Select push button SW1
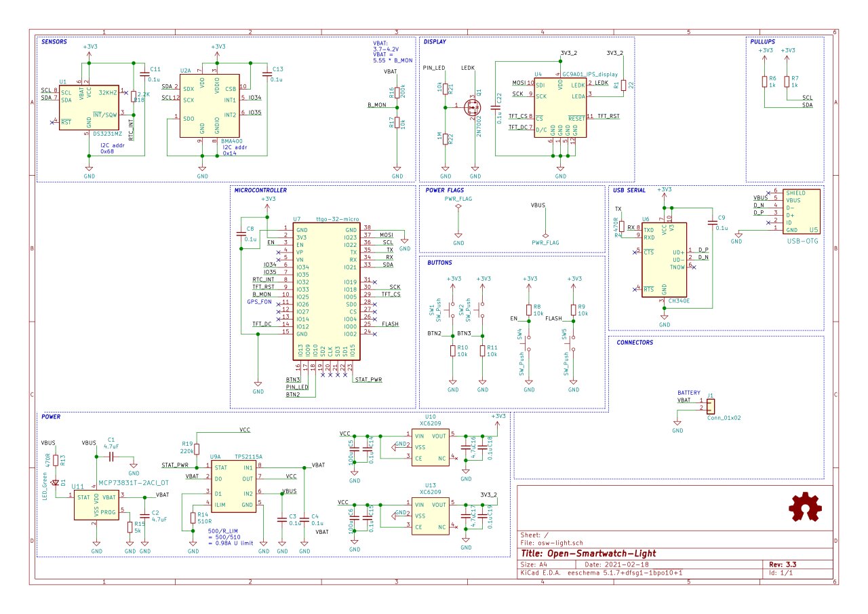The width and height of the screenshot is (868, 614). (453, 311)
